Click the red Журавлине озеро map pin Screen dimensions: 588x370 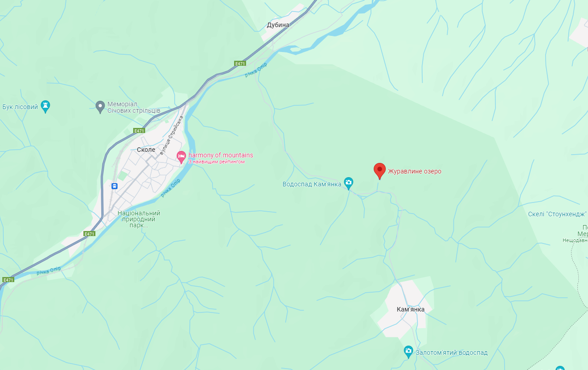[379, 171]
